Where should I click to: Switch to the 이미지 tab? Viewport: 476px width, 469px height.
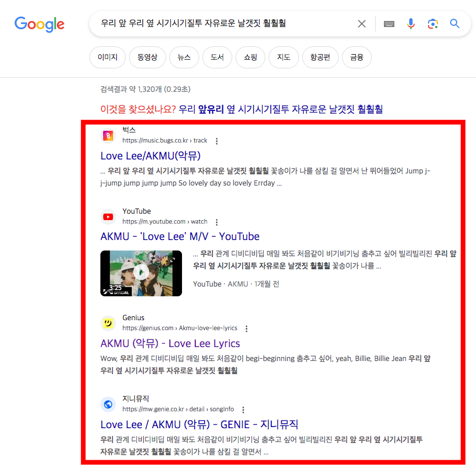coord(108,57)
